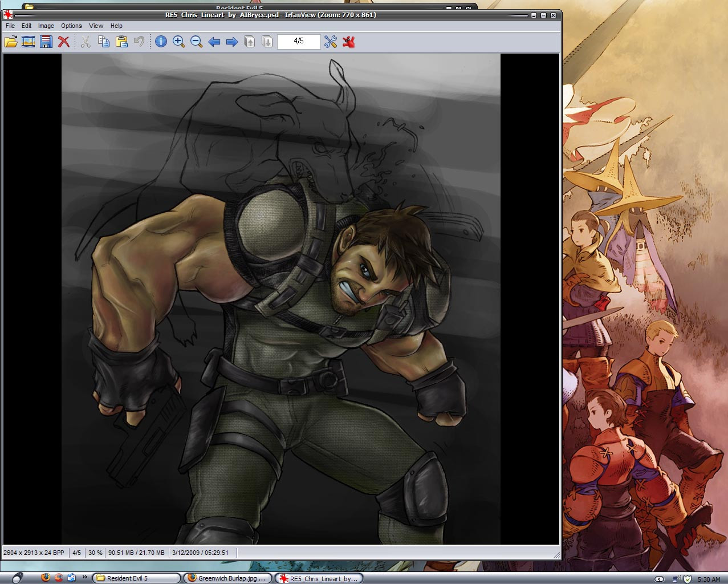Click status bar date 3/12/2009 / 05:29:51
Viewport: 728px width, 584px height.
point(200,553)
